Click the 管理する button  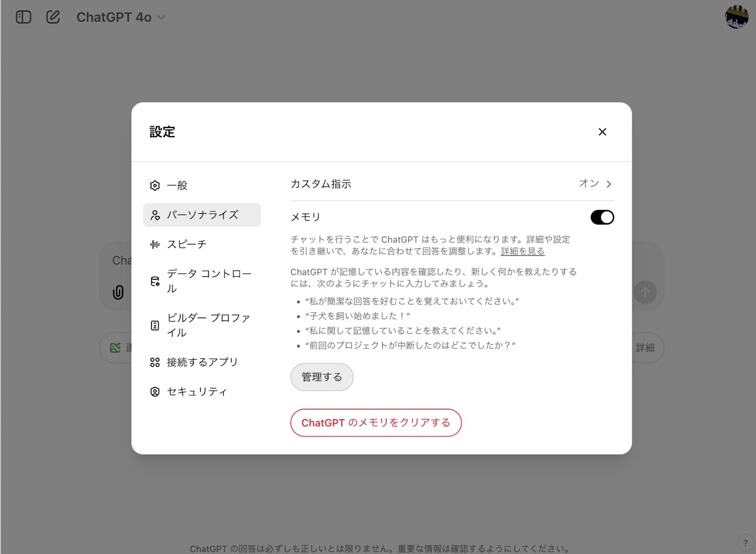322,377
